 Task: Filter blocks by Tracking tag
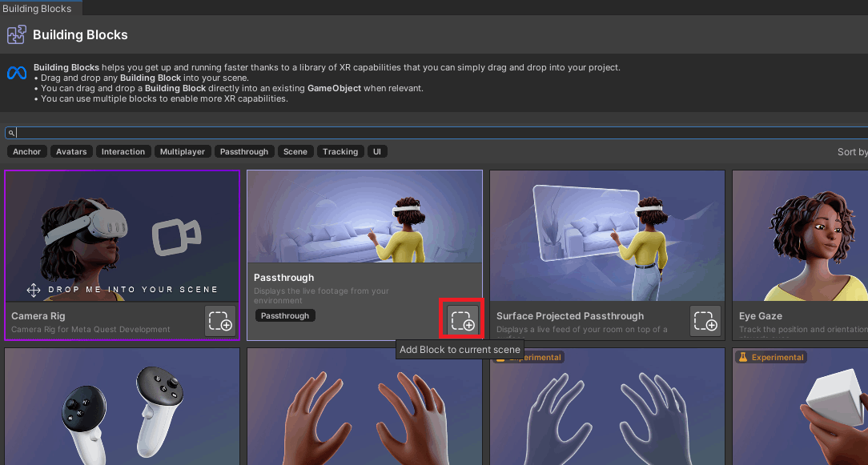point(340,152)
